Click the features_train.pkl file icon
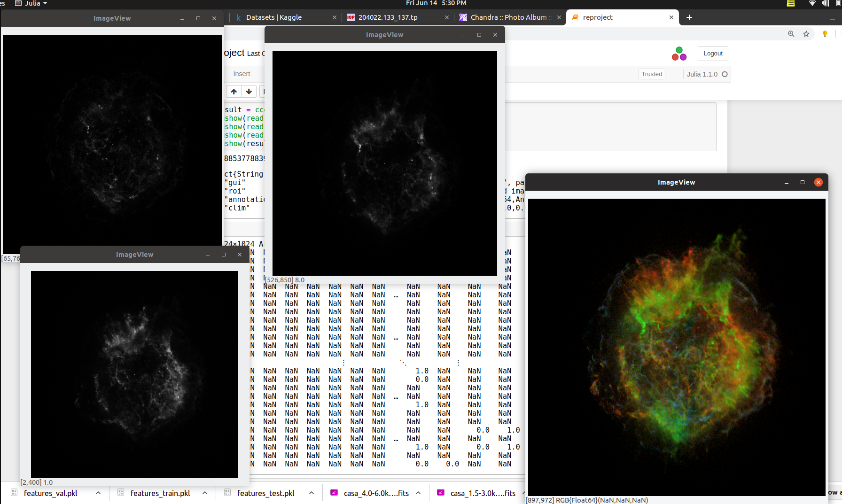Viewport: 842px width, 504px height. click(x=121, y=492)
